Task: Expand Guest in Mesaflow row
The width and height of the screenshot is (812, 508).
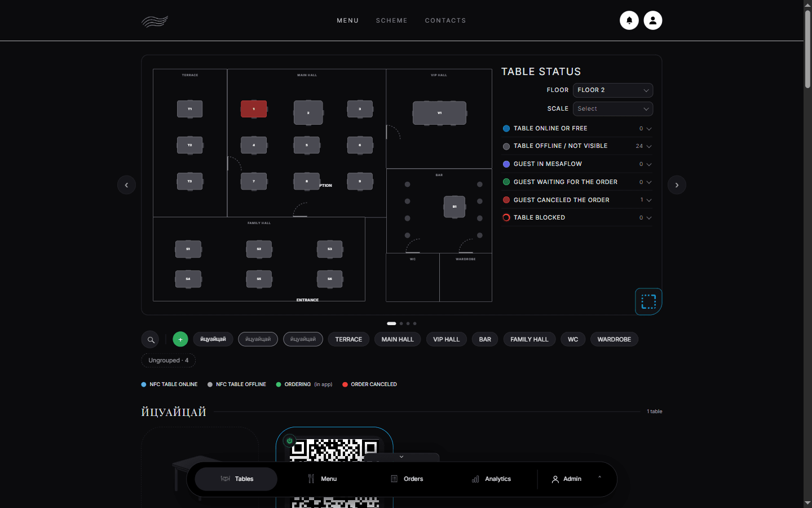Action: (577, 164)
